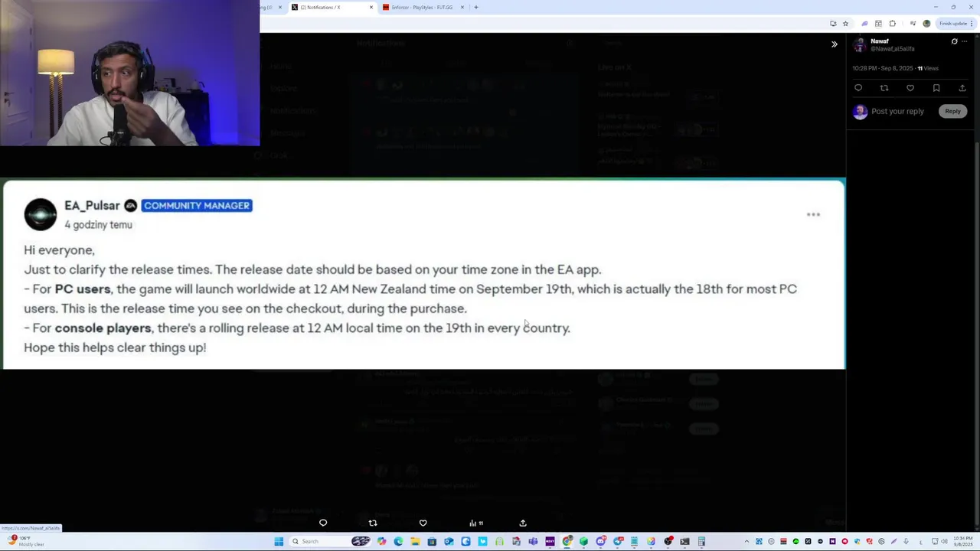This screenshot has height=551, width=980.
Task: Click the views chart icon below the image
Action: pyautogui.click(x=475, y=523)
